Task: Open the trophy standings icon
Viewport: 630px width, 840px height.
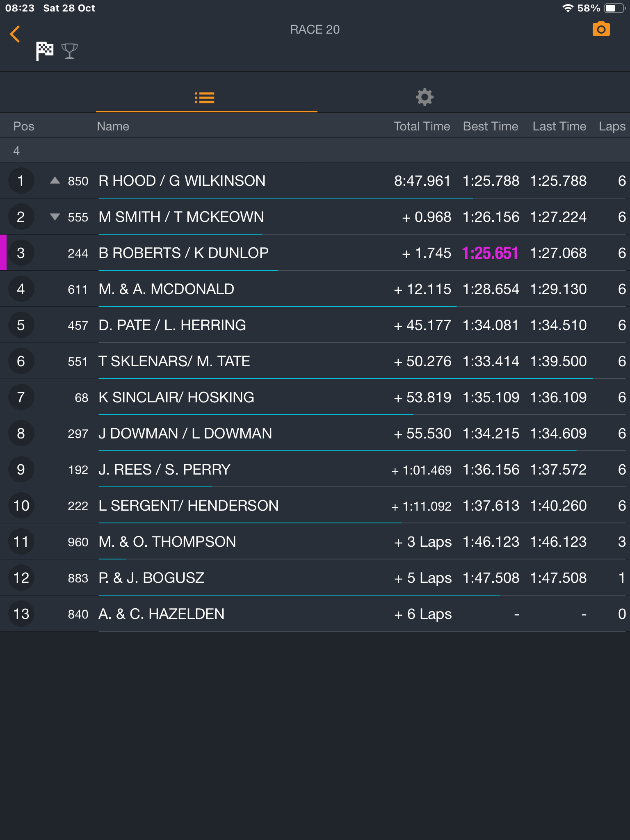Action: (69, 51)
